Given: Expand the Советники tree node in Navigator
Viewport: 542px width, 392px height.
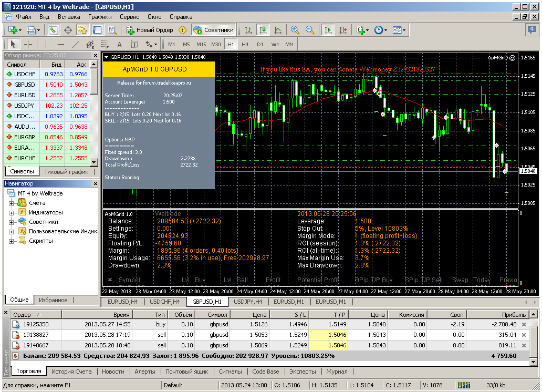Looking at the screenshot, I should [11, 222].
